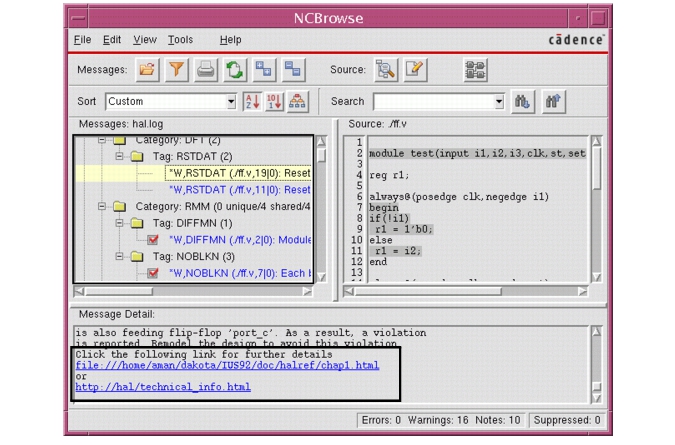Click messages tree vertical scrollbar down arrow
675x445 pixels.
321,277
